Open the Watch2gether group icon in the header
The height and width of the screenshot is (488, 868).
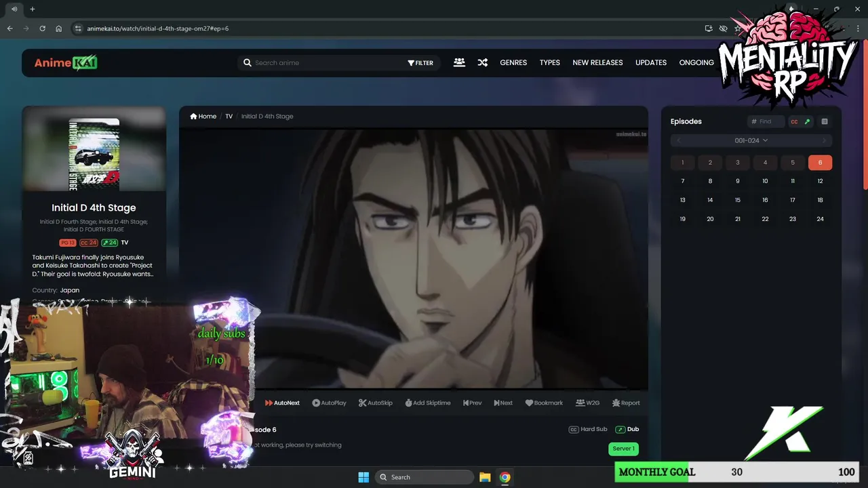click(459, 62)
